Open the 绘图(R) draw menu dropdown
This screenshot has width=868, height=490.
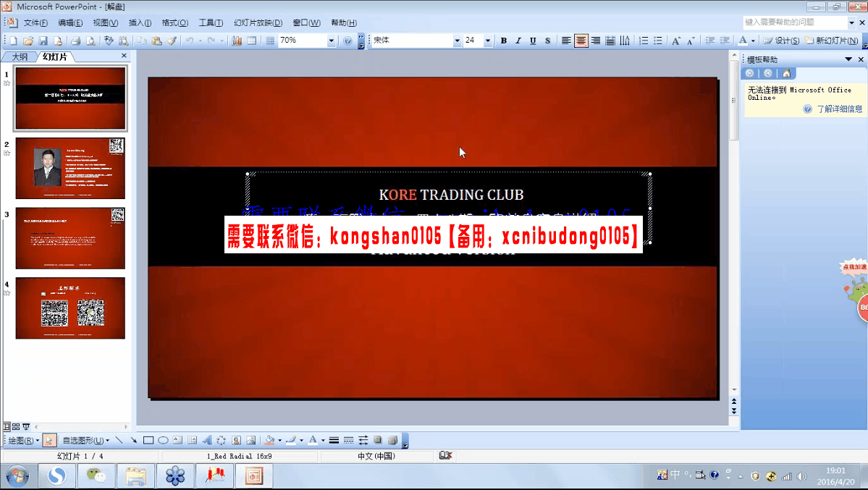pyautogui.click(x=24, y=440)
